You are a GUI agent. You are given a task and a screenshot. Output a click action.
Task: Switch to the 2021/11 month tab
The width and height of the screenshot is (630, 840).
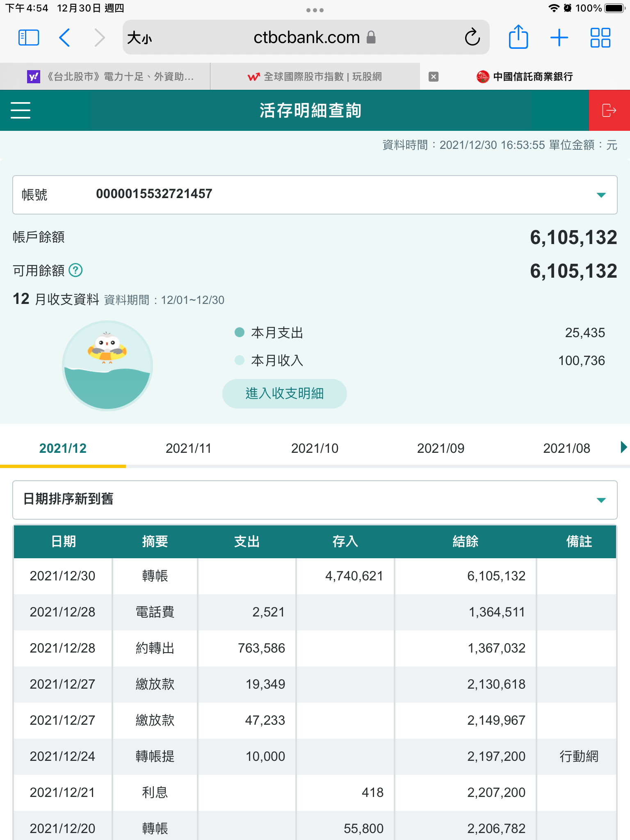[x=188, y=448]
